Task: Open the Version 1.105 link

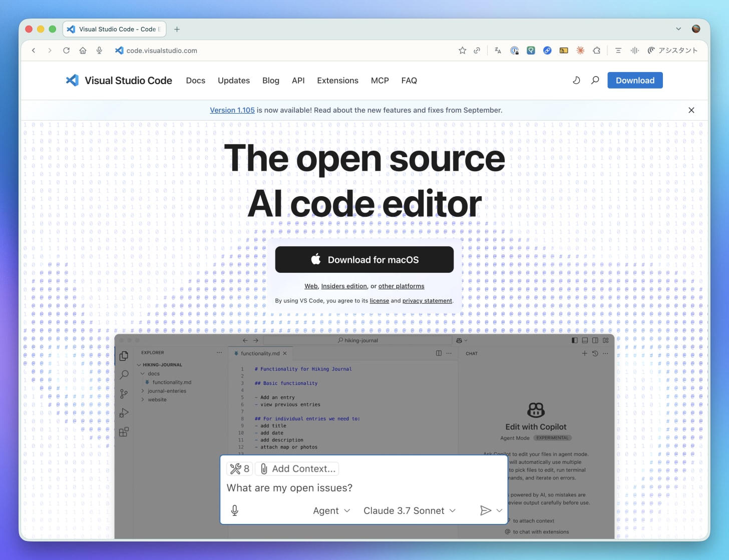Action: 232,110
